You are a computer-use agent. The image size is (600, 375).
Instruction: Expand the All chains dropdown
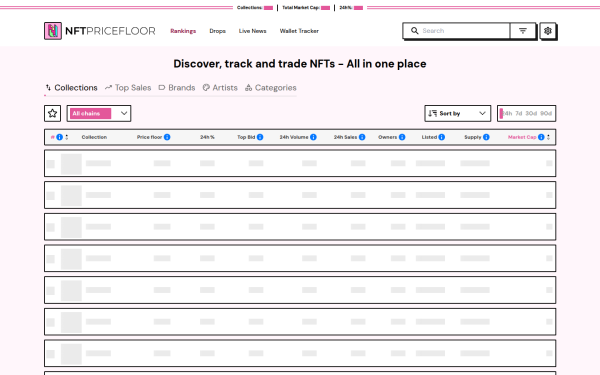(x=99, y=113)
